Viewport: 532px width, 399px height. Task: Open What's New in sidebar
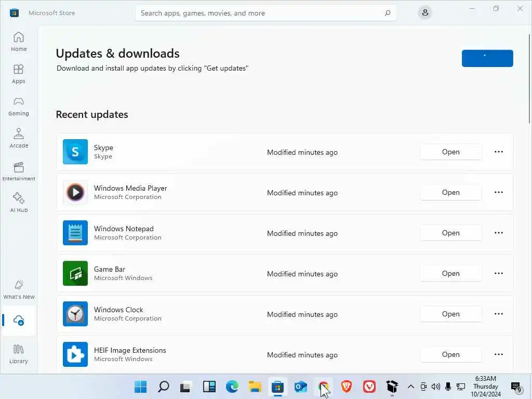[x=19, y=289]
